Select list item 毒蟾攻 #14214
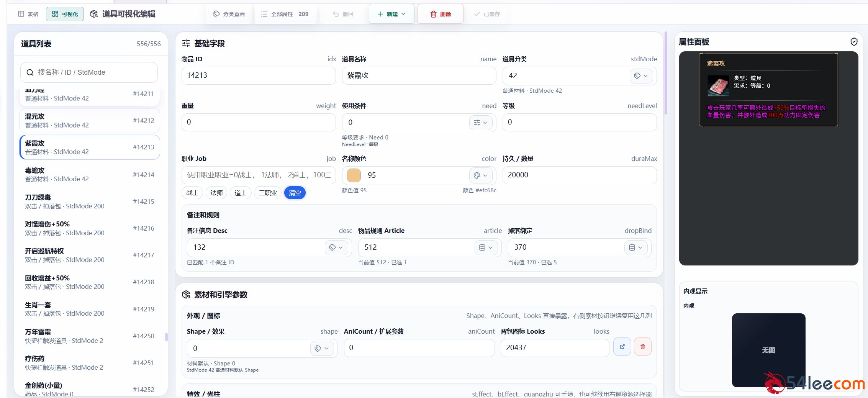Viewport: 868px width, 398px height. pos(90,175)
